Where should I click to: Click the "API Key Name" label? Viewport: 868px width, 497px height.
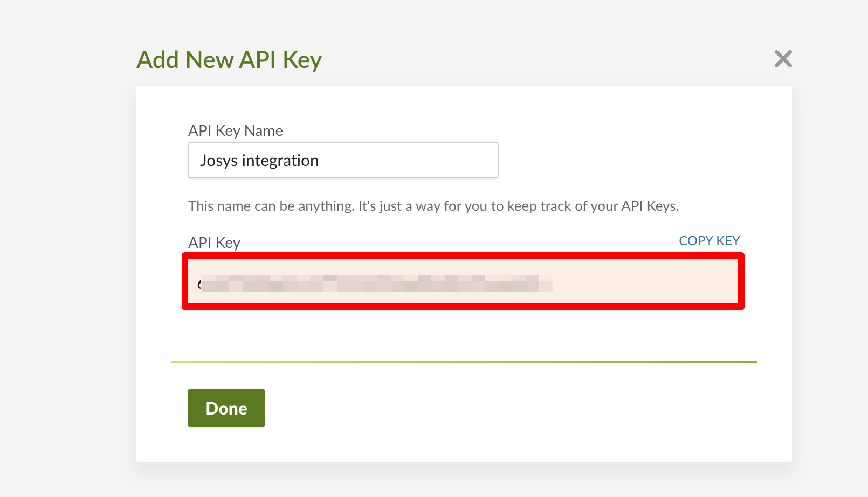coord(236,131)
